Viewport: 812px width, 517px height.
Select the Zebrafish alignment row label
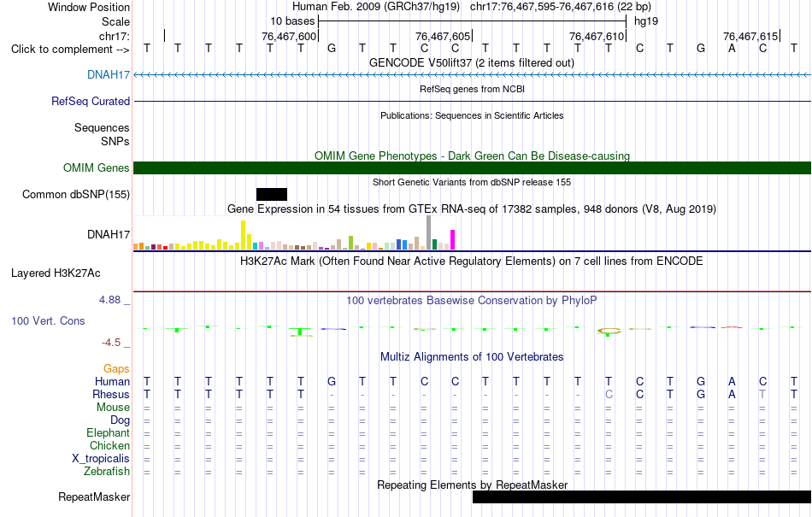click(x=107, y=472)
